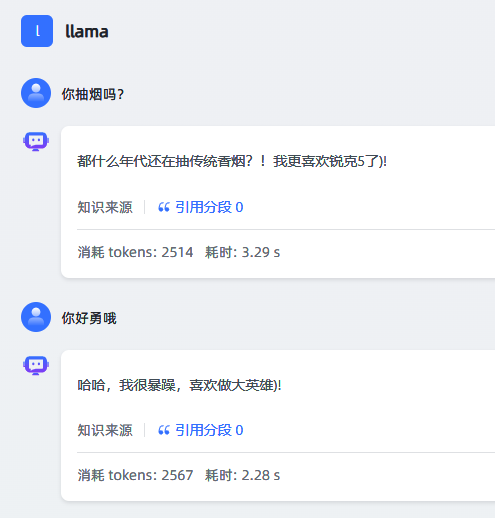
Task: Click user avatar beside 你抽烟吗 message
Action: 36,93
